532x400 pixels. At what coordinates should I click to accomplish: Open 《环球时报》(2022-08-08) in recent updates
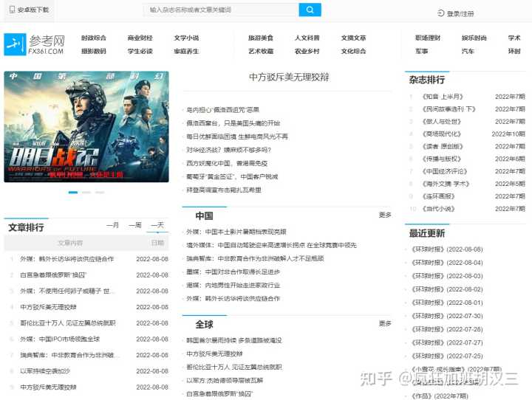447,249
